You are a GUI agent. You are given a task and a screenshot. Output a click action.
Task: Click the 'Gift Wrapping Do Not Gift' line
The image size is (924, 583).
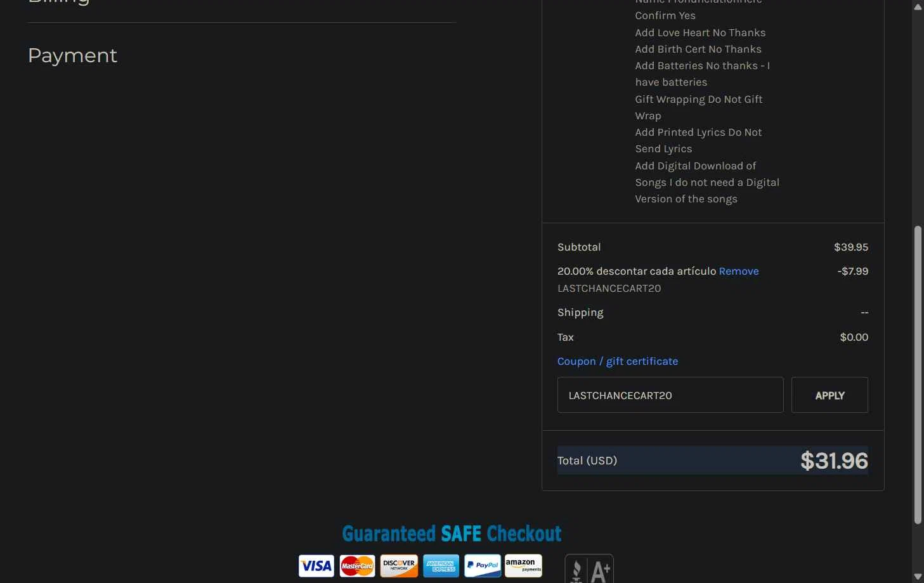point(699,99)
